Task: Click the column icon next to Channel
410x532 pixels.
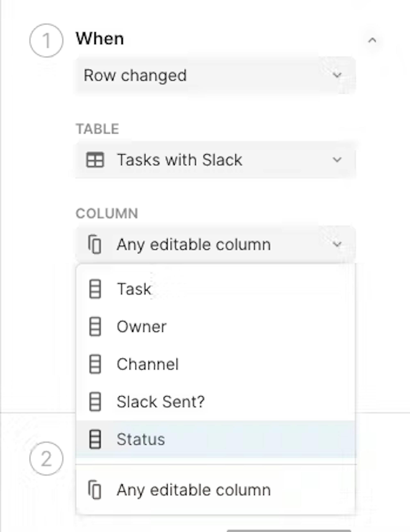Action: point(95,364)
